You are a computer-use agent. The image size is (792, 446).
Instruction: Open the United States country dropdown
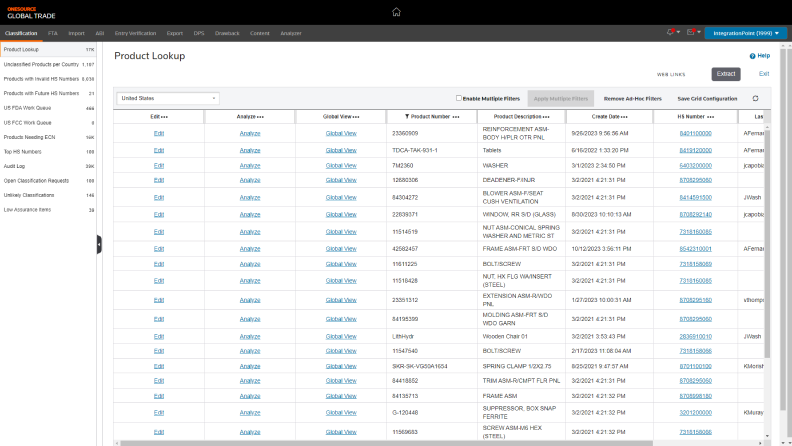(168, 98)
